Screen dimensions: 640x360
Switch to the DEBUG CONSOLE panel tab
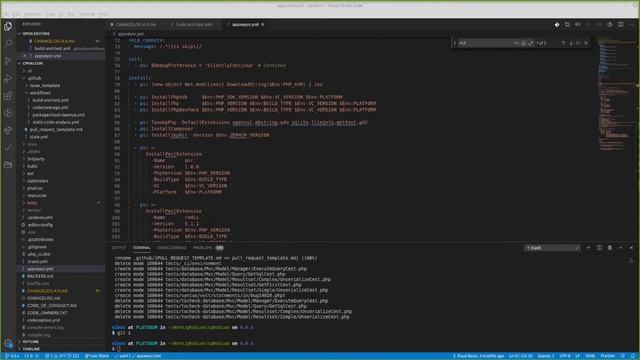click(x=171, y=248)
